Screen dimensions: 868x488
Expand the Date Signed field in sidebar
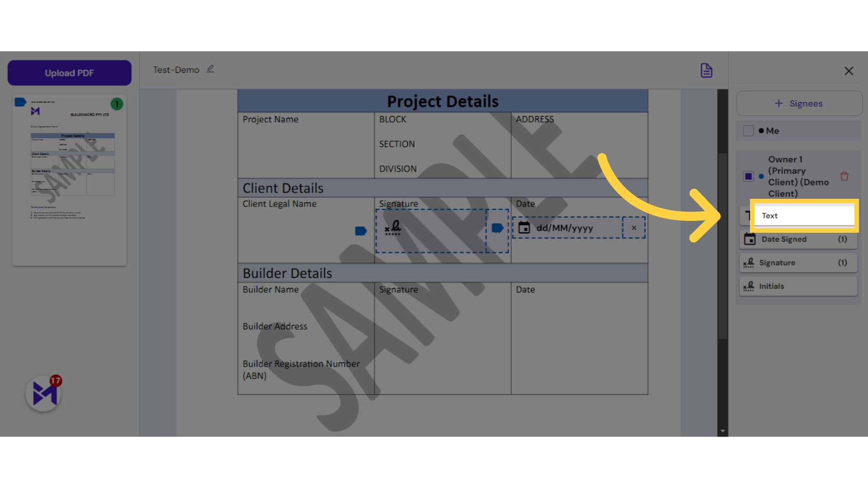(797, 239)
